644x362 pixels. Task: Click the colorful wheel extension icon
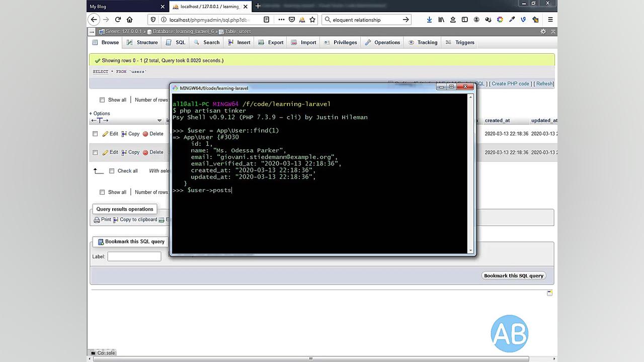click(500, 20)
